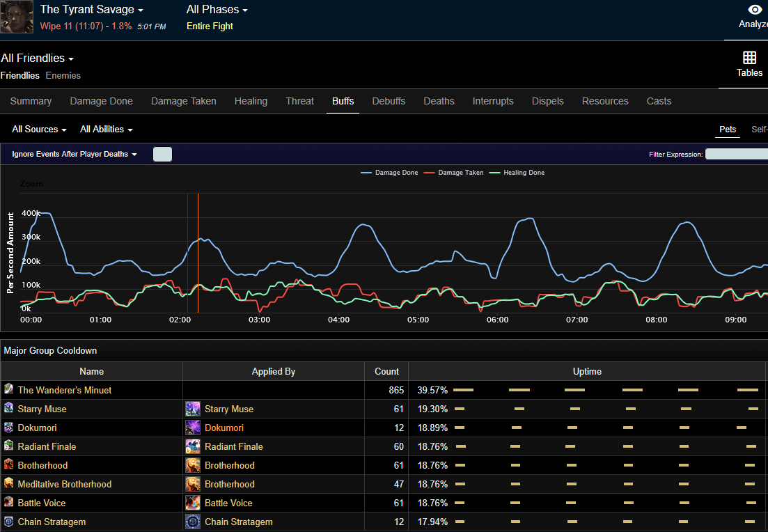The image size is (768, 532).
Task: Click Meditative Brotherhood icon in Name column
Action: coord(9,483)
